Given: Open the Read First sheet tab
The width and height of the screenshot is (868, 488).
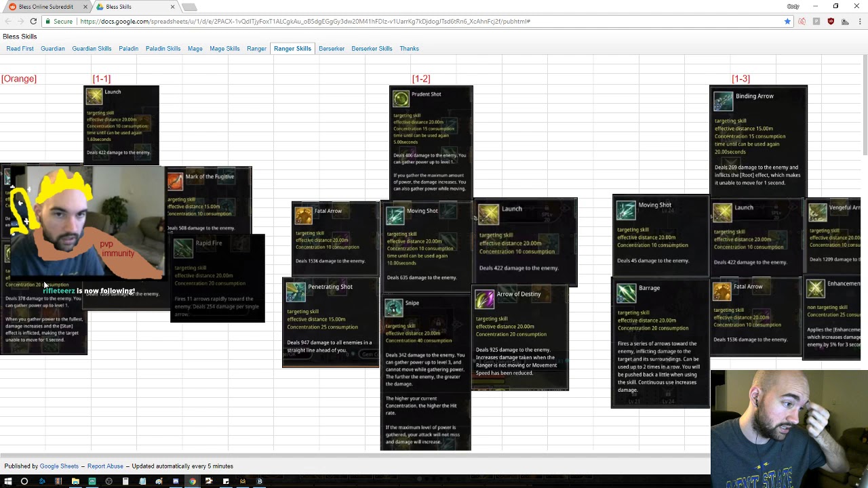Looking at the screenshot, I should pos(20,49).
